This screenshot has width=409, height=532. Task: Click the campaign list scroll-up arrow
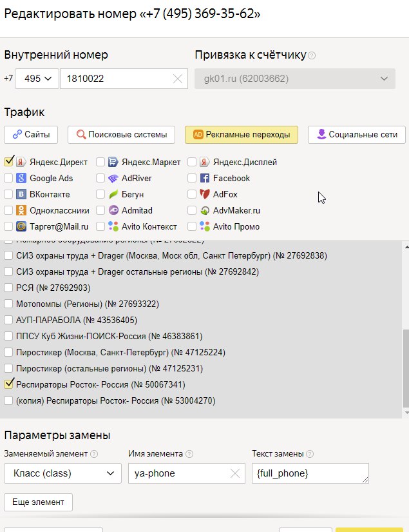(406, 247)
